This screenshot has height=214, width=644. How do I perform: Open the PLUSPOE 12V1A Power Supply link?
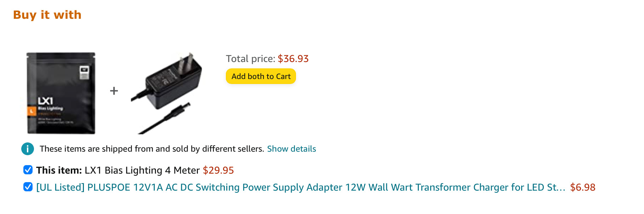tap(301, 187)
